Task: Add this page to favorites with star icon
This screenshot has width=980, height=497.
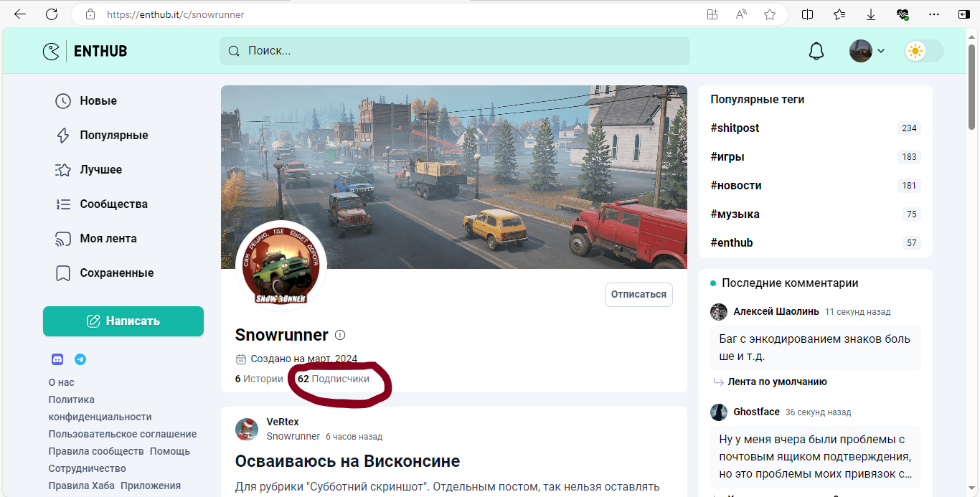Action: [x=770, y=14]
